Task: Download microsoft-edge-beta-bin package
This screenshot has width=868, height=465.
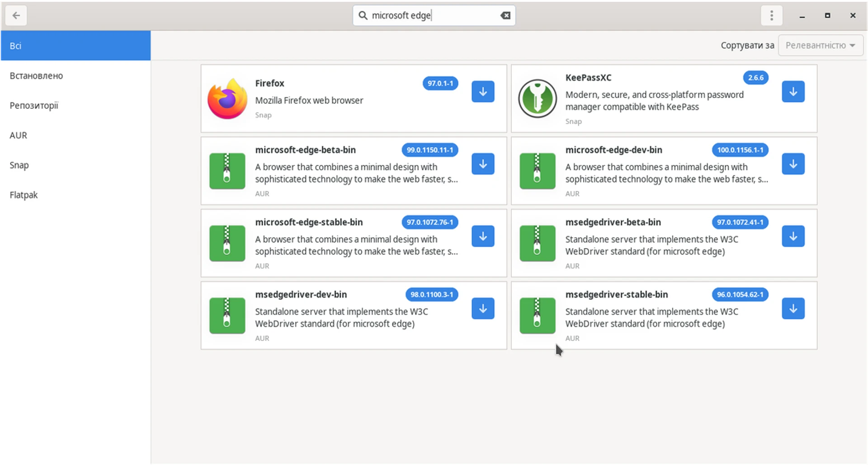Action: click(x=483, y=164)
